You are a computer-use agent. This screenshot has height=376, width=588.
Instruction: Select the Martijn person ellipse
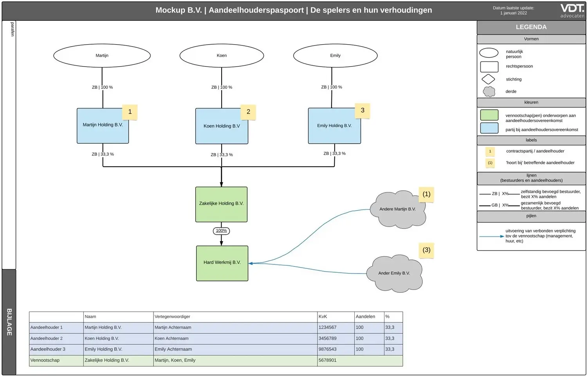pos(102,56)
